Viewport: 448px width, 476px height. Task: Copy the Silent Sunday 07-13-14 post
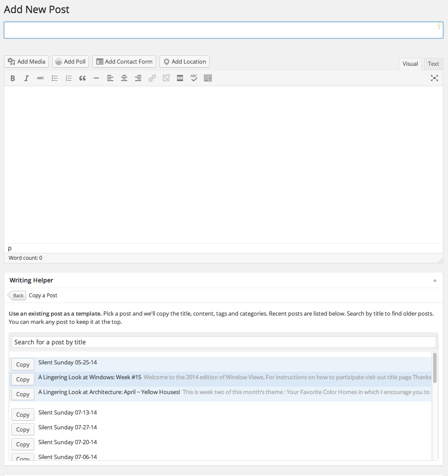tap(23, 415)
